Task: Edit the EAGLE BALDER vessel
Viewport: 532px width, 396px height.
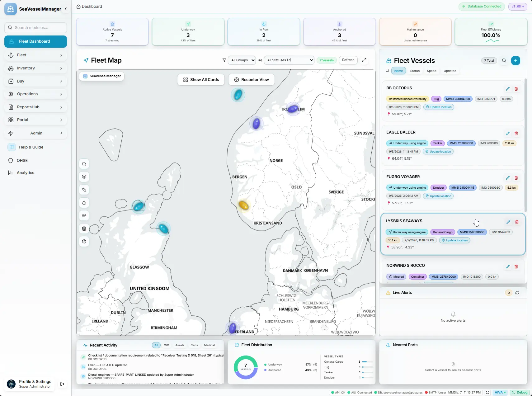Action: coord(508,133)
